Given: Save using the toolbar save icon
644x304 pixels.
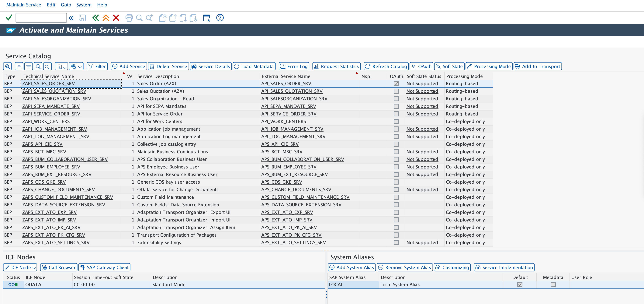Looking at the screenshot, I should pos(82,18).
